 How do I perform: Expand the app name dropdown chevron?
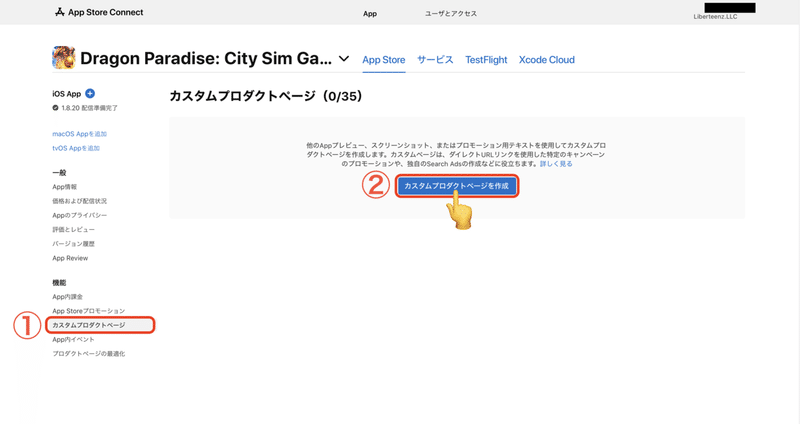click(344, 59)
